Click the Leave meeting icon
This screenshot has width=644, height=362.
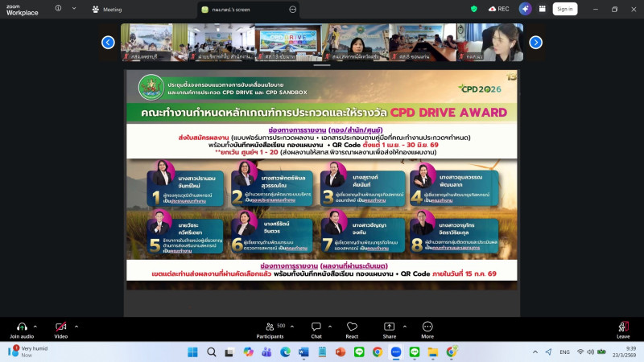point(622,327)
